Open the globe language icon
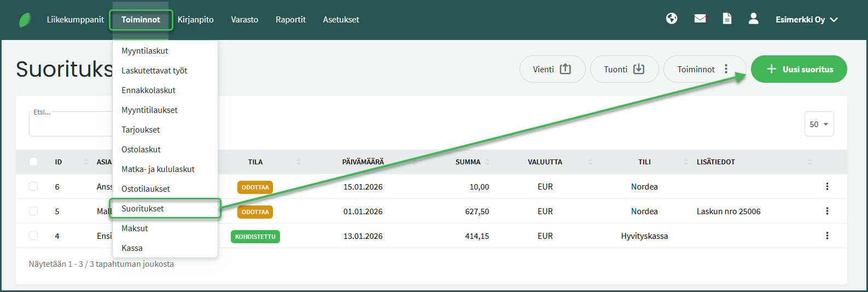The width and height of the screenshot is (868, 292). click(x=672, y=19)
